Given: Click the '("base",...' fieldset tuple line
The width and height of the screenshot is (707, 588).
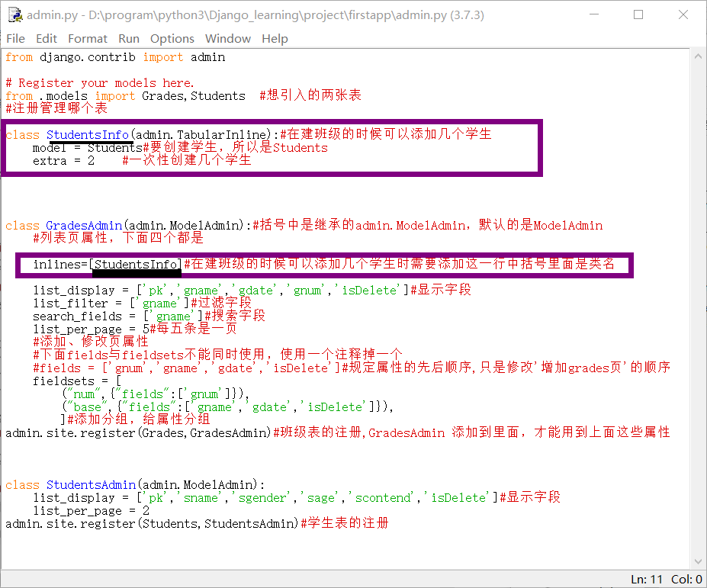Looking at the screenshot, I should pyautogui.click(x=228, y=407).
